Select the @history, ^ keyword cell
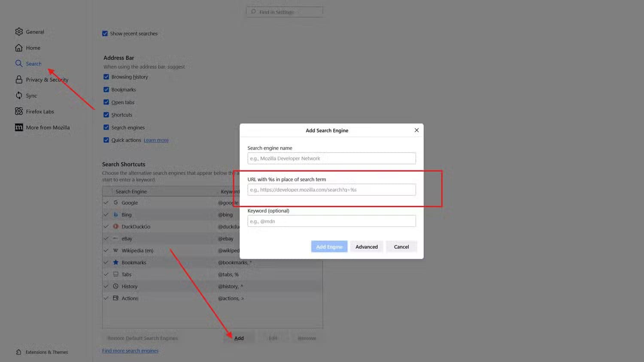 tap(230, 287)
